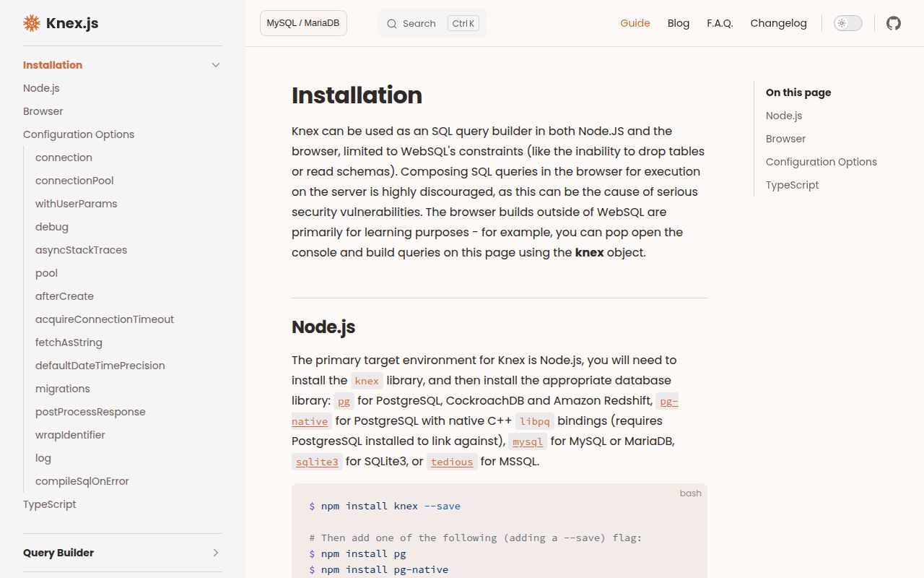Toggle the dark mode appearance switch

coord(848,23)
